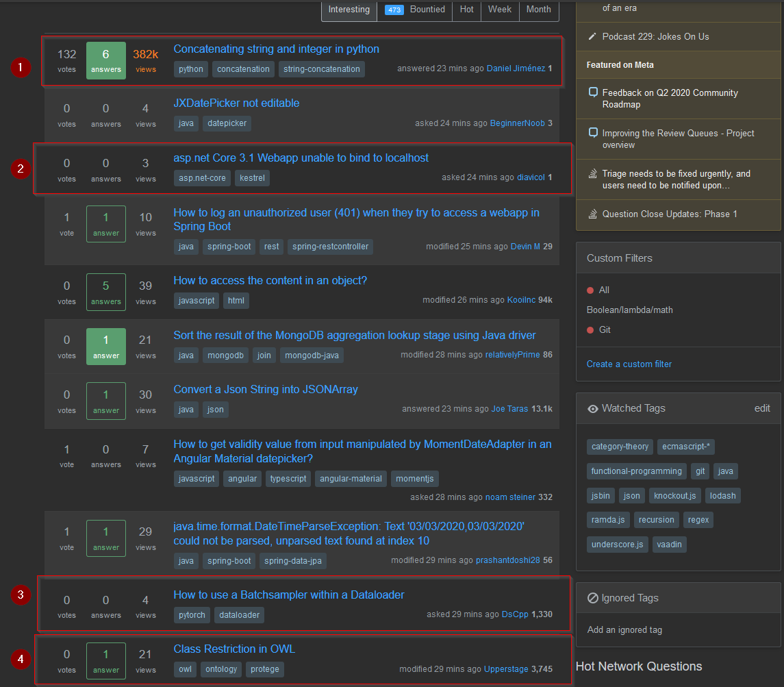Click the category-theory watched tag
The height and width of the screenshot is (687, 784).
pyautogui.click(x=620, y=447)
